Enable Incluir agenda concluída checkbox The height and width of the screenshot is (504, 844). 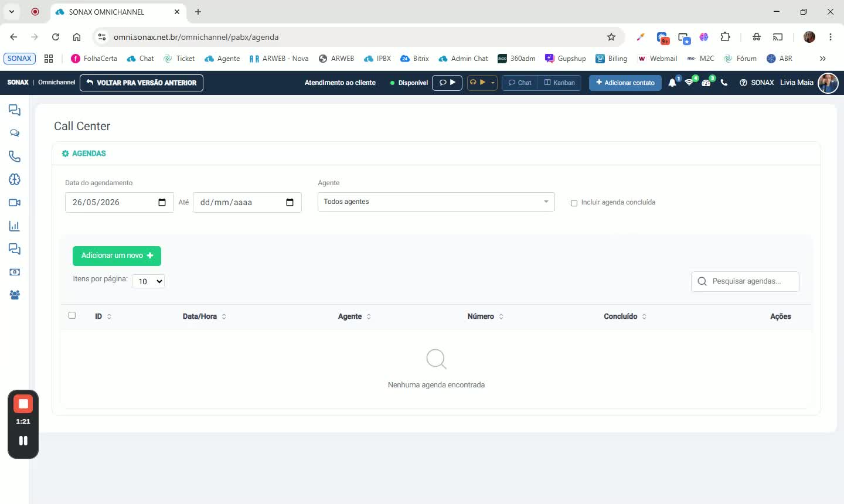point(574,203)
